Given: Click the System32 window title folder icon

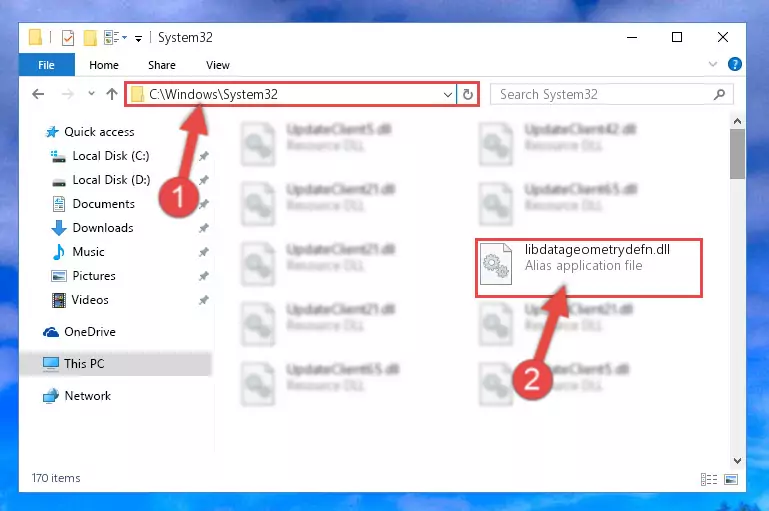Looking at the screenshot, I should [35, 37].
